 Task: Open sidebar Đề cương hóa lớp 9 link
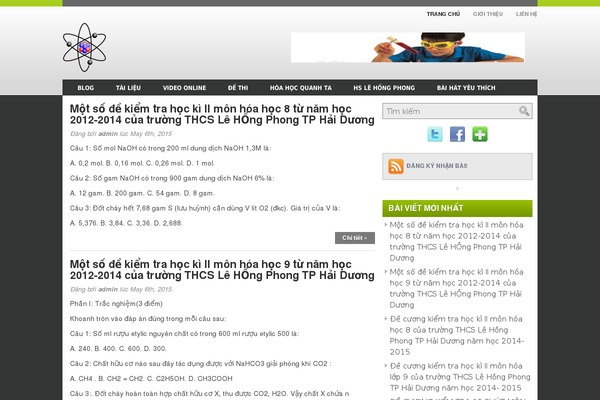(x=460, y=377)
